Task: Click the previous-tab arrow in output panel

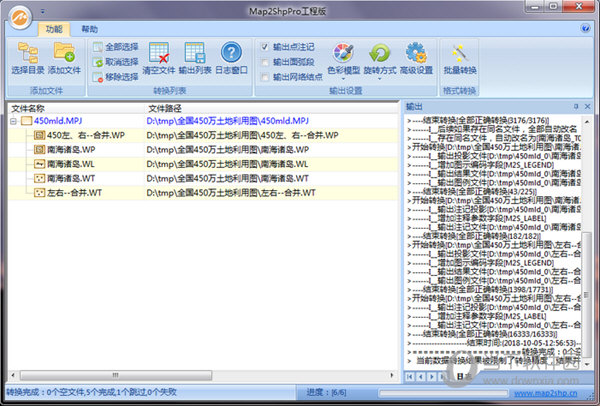Action: (421, 377)
